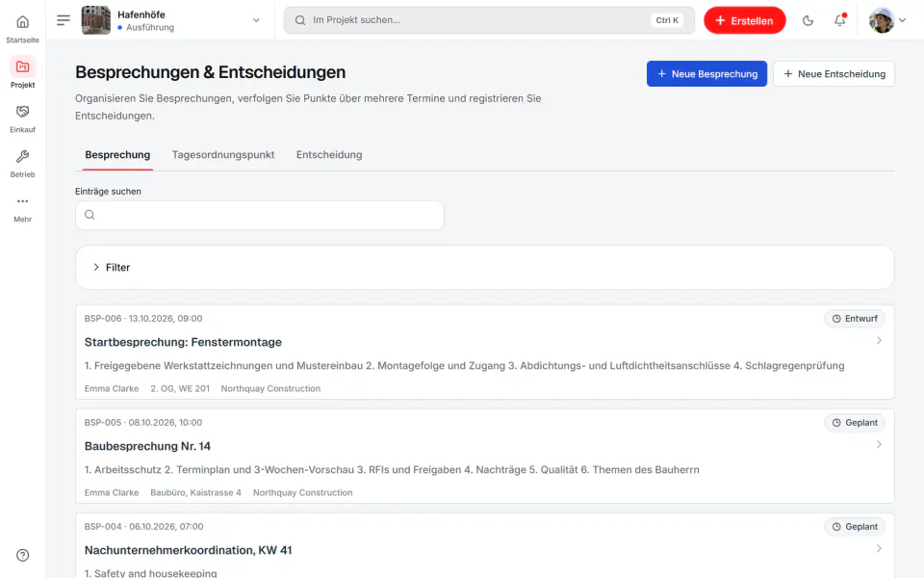The image size is (924, 578).
Task: Click Northquay Construction on the Fenstermontage card
Action: pos(270,388)
